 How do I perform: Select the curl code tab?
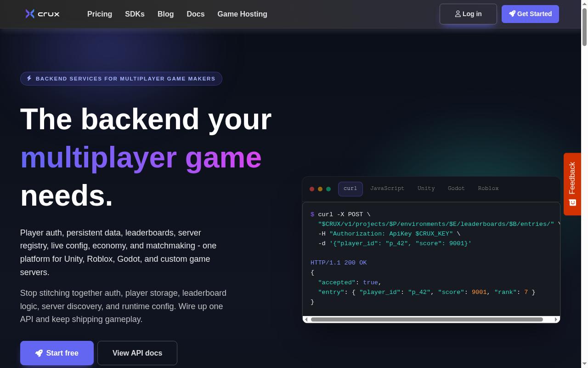[351, 189]
